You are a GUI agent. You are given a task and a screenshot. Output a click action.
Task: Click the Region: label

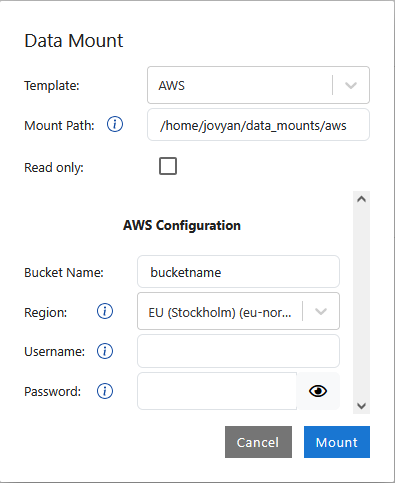45,313
